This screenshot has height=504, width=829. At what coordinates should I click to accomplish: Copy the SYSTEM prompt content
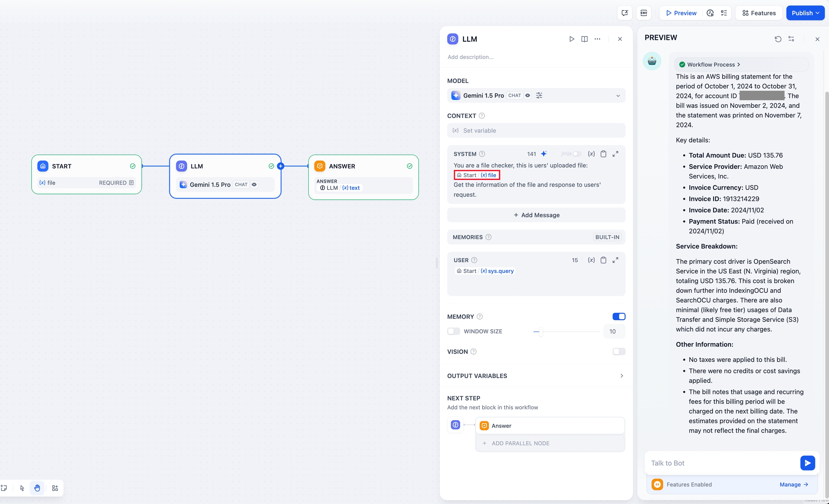(603, 154)
